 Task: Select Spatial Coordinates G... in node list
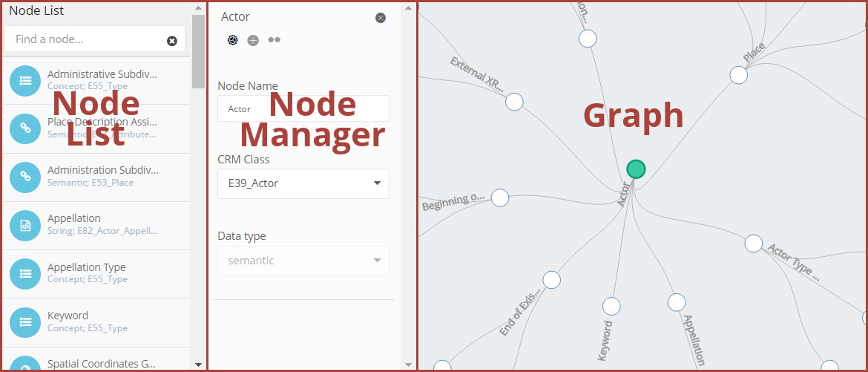tap(102, 365)
